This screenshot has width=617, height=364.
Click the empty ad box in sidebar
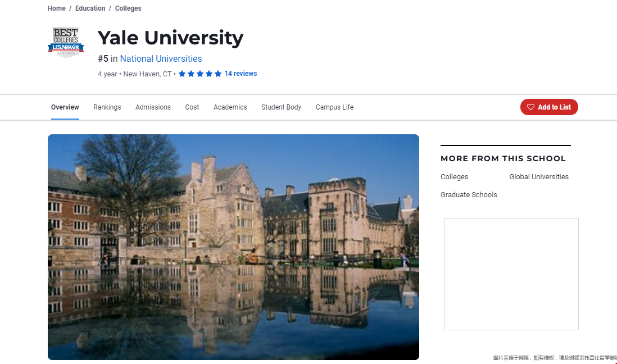[511, 274]
